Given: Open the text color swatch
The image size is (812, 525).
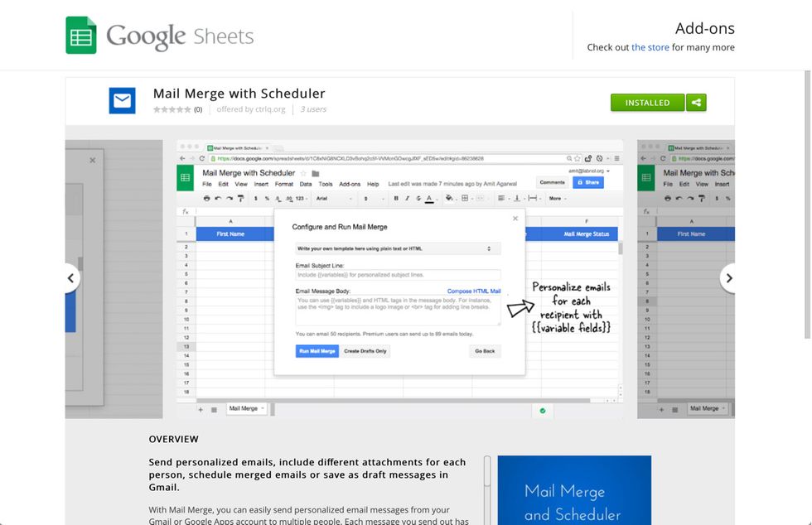Looking at the screenshot, I should click(x=428, y=199).
